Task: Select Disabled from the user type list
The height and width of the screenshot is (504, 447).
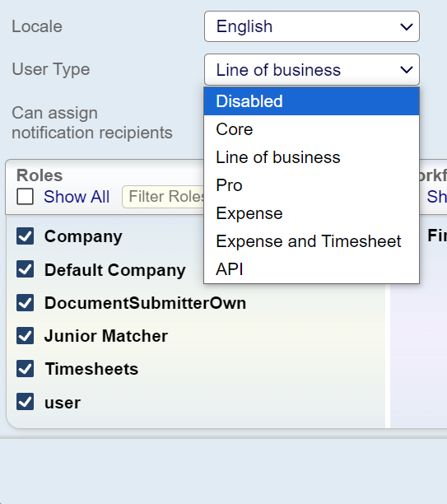Action: point(311,101)
